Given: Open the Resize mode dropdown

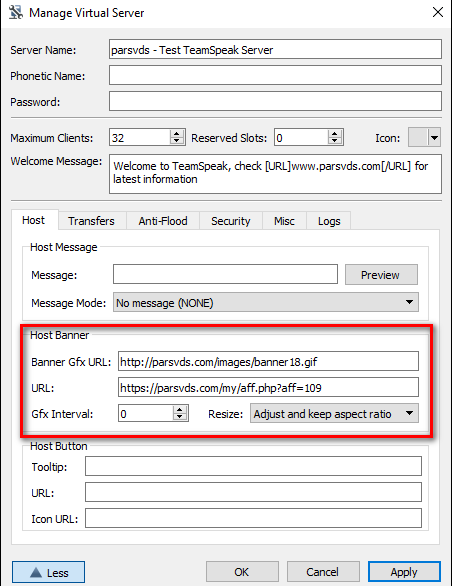Looking at the screenshot, I should click(334, 413).
